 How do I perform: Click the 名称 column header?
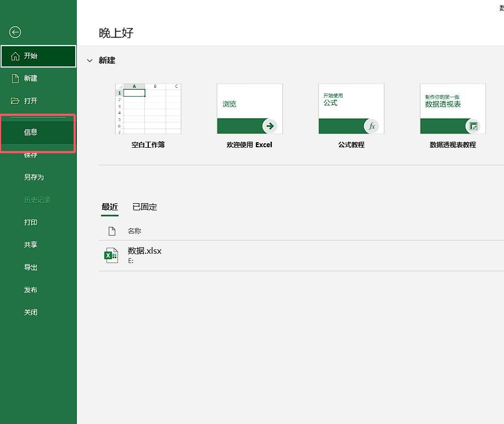(x=135, y=231)
